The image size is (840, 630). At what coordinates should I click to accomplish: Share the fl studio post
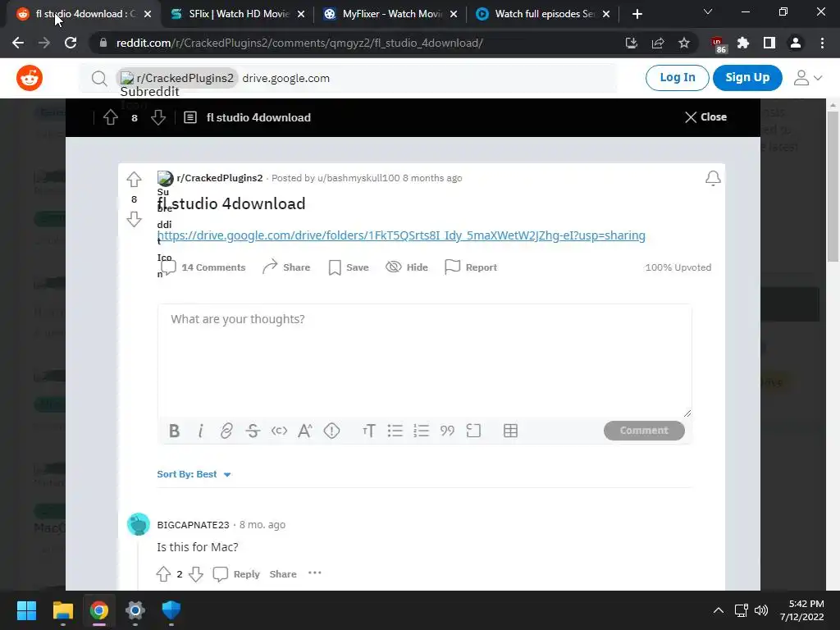click(286, 267)
